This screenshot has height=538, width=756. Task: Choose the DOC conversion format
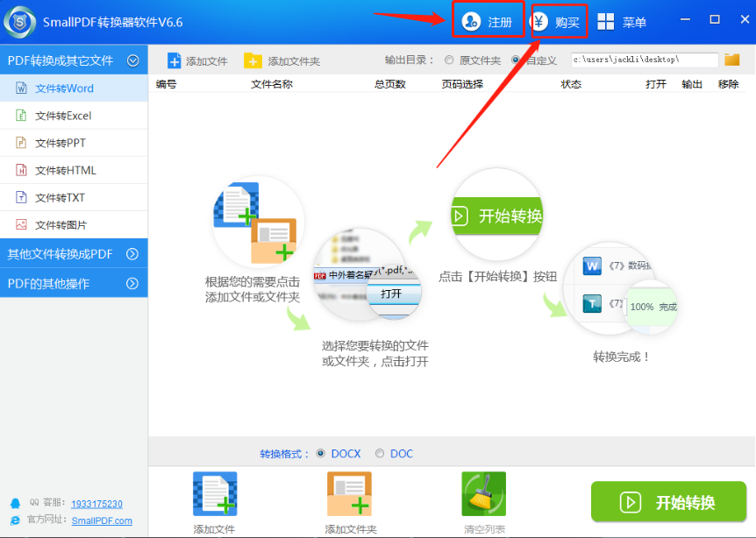click(x=380, y=453)
